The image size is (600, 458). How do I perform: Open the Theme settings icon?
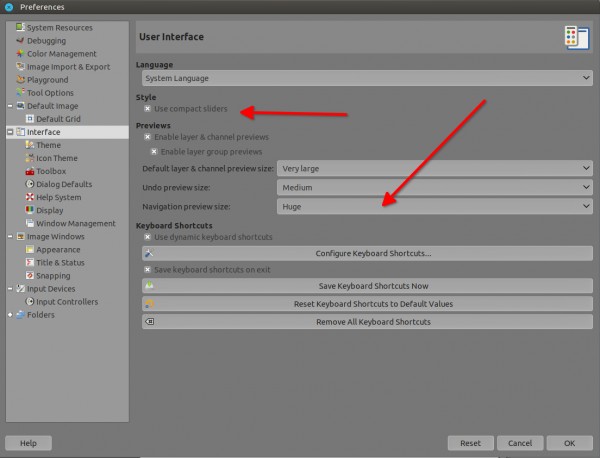(29, 145)
